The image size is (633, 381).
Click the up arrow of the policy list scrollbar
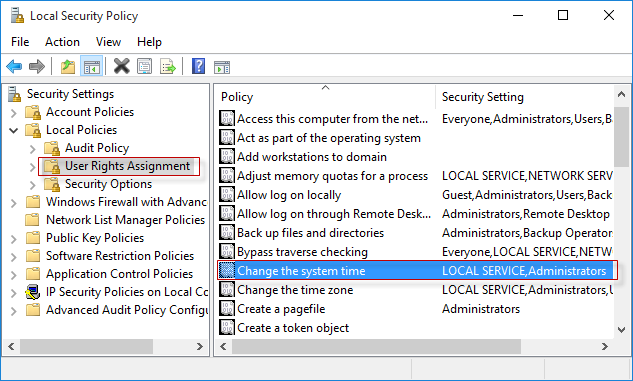coord(622,94)
